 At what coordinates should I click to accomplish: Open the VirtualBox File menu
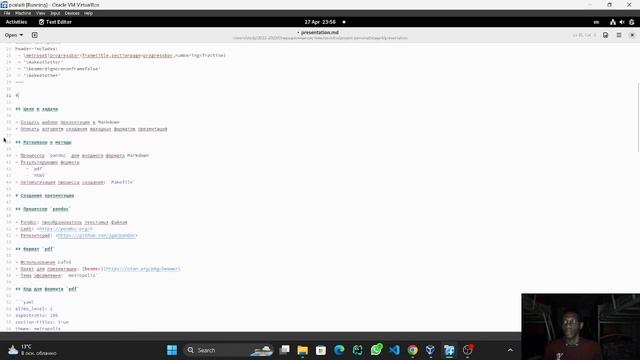7,13
